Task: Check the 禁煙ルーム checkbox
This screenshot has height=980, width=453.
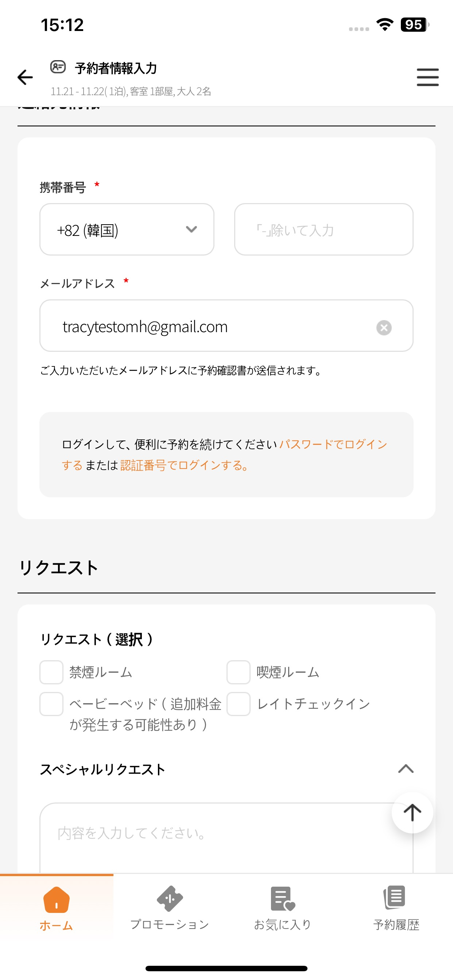Action: [51, 672]
